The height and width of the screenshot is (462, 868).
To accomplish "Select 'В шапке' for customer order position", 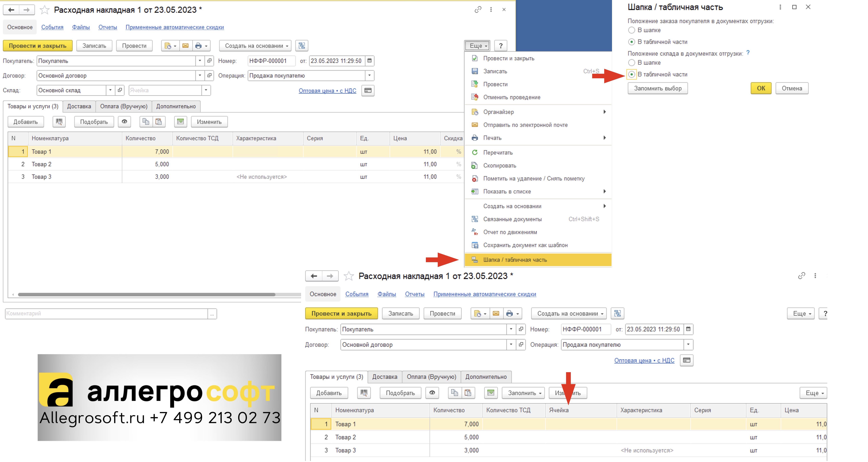I will click(632, 30).
